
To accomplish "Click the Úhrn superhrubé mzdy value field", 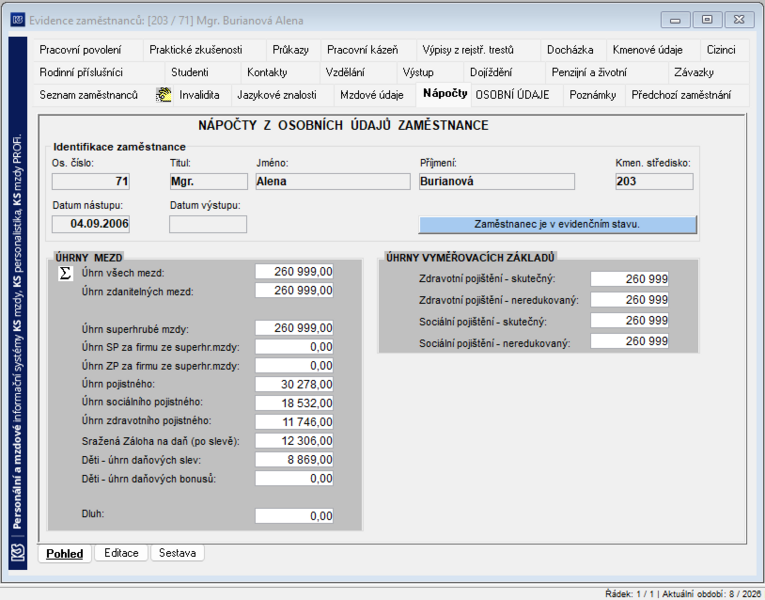I will (x=294, y=328).
